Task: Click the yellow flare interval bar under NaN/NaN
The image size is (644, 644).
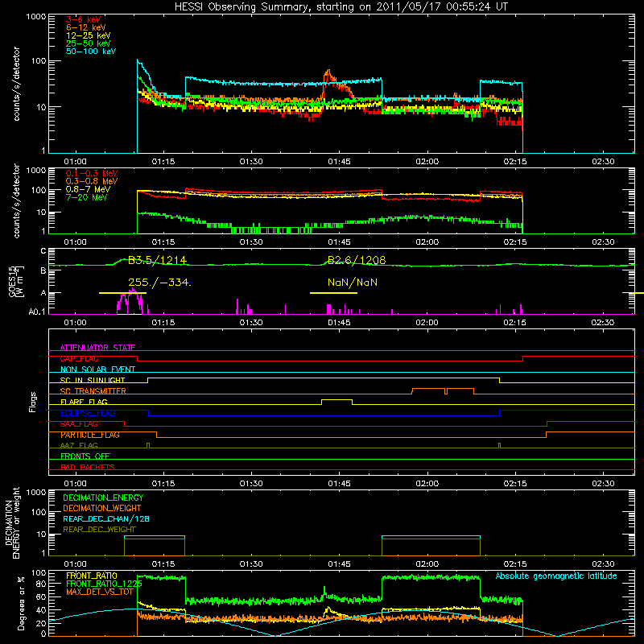Action: point(333,293)
